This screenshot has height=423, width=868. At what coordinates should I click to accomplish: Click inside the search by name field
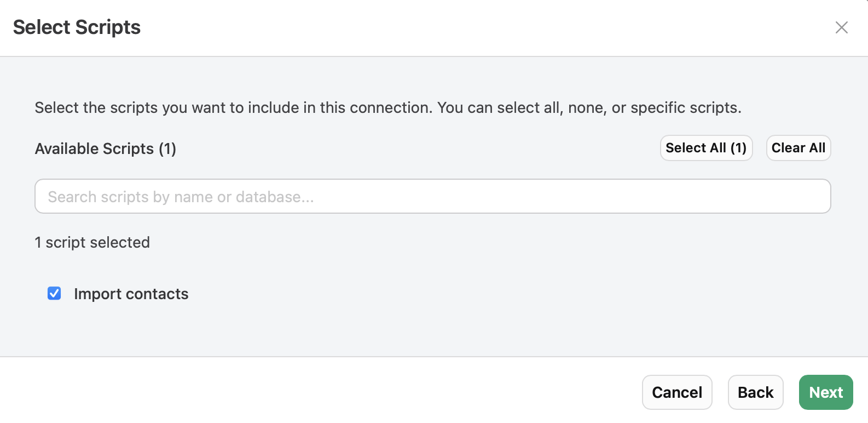coord(432,196)
